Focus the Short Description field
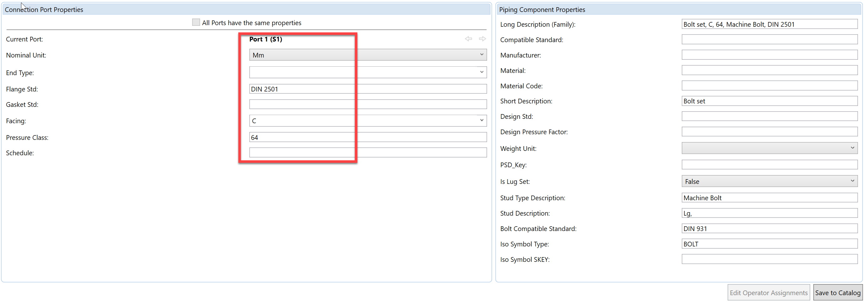Viewport: 868px width, 303px height. pos(769,101)
